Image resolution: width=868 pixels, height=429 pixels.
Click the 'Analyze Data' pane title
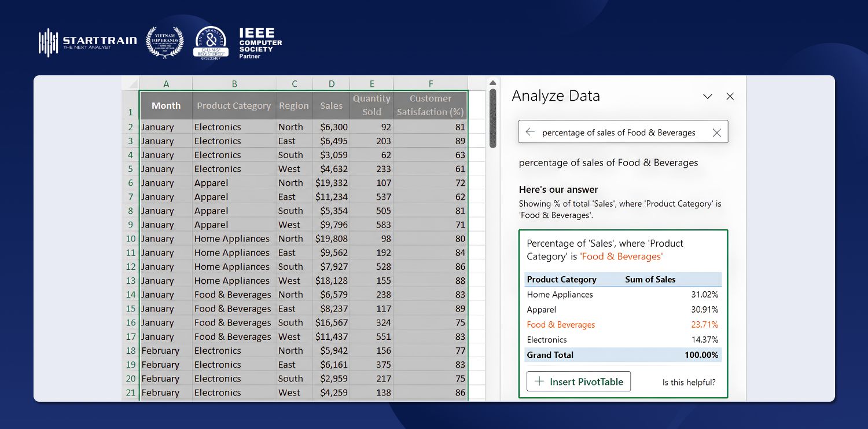[556, 96]
